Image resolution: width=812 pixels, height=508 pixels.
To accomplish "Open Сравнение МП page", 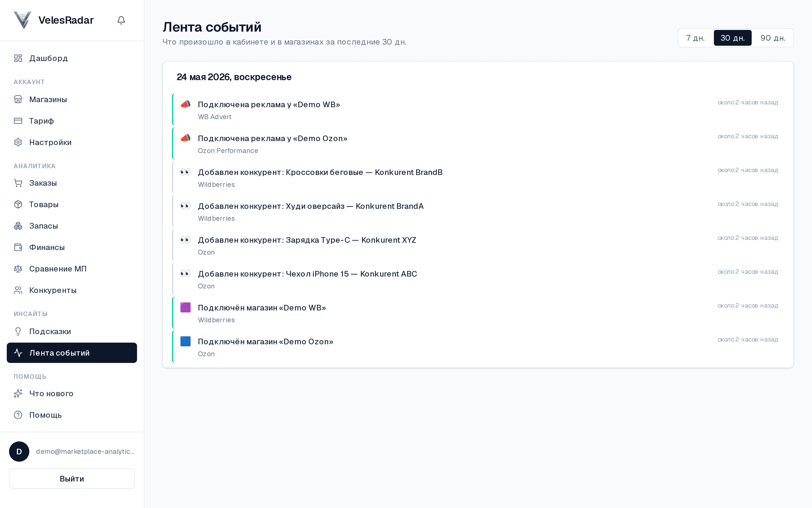I will point(72,269).
